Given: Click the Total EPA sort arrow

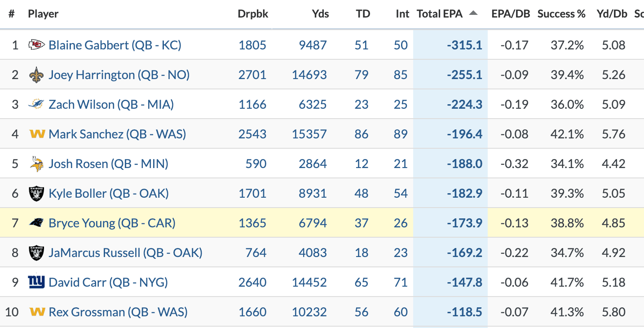Looking at the screenshot, I should 473,13.
